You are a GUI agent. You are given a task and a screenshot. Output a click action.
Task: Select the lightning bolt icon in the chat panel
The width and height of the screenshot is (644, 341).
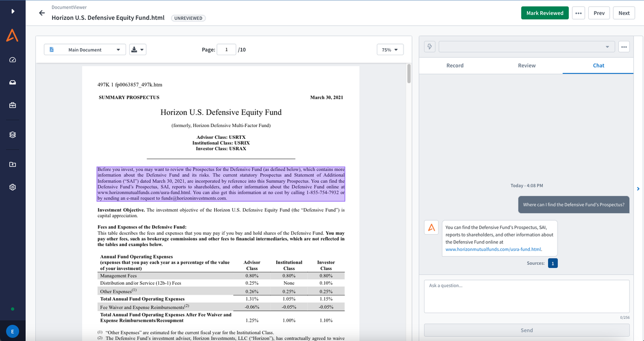pyautogui.click(x=429, y=47)
